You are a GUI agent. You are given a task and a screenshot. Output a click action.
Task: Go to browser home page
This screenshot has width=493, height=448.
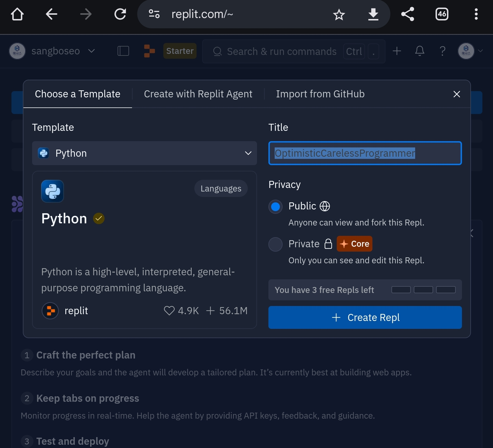click(x=17, y=14)
